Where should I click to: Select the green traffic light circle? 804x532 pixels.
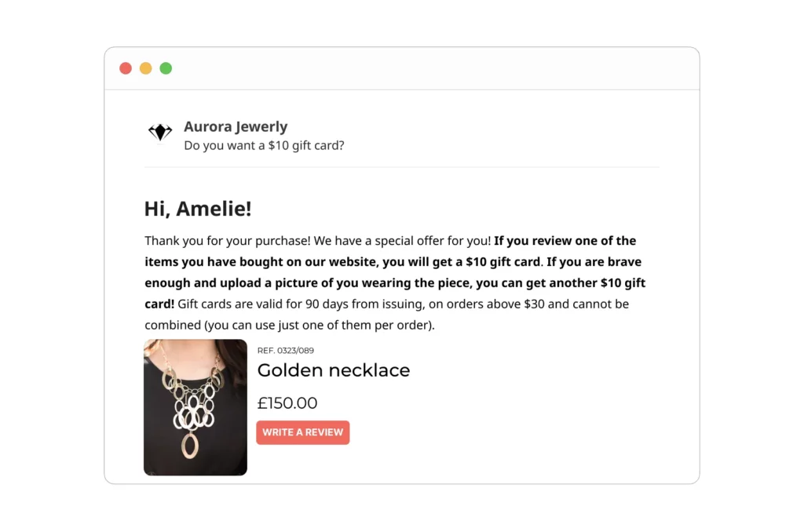tap(166, 68)
